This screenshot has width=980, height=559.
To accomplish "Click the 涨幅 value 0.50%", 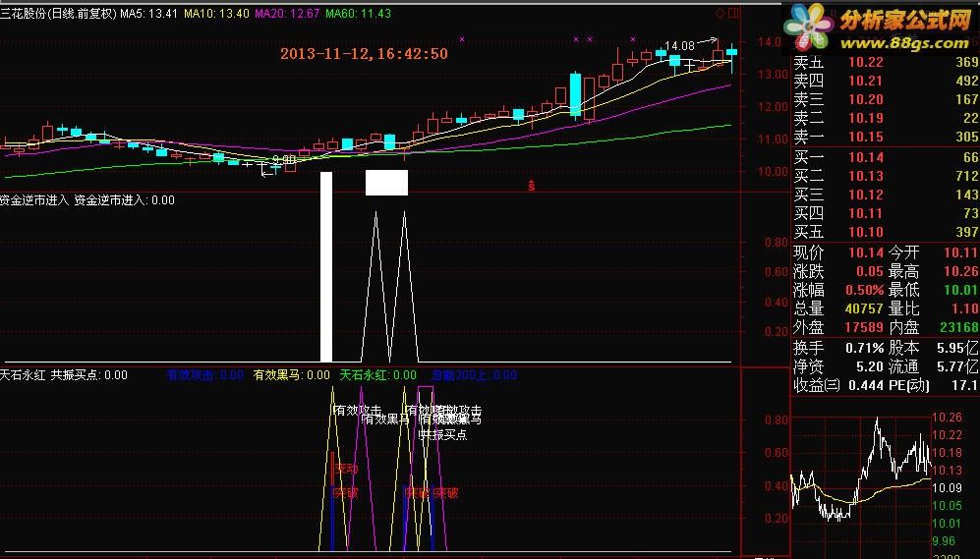I will 864,291.
